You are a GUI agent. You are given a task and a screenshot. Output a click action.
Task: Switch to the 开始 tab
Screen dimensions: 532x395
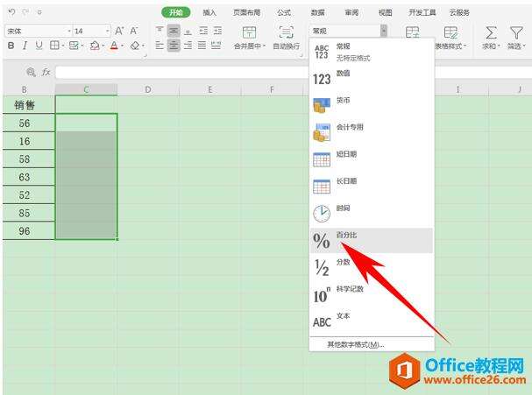(x=176, y=12)
